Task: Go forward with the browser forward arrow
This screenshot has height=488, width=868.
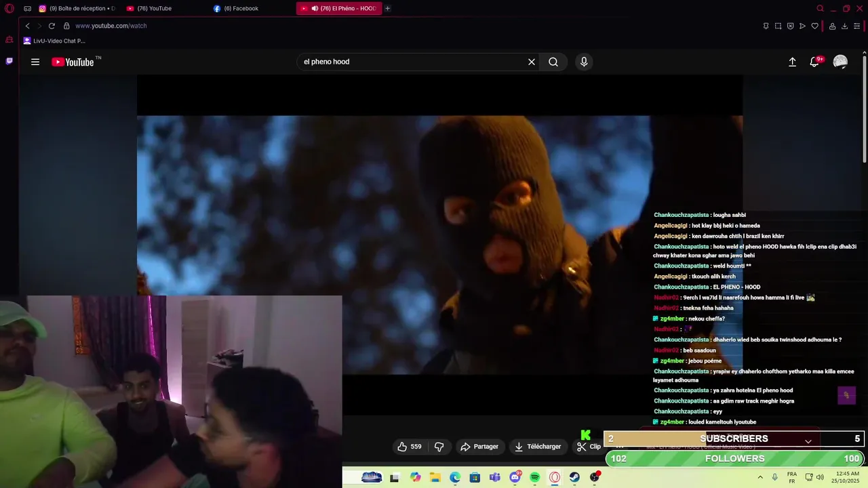Action: tap(39, 26)
